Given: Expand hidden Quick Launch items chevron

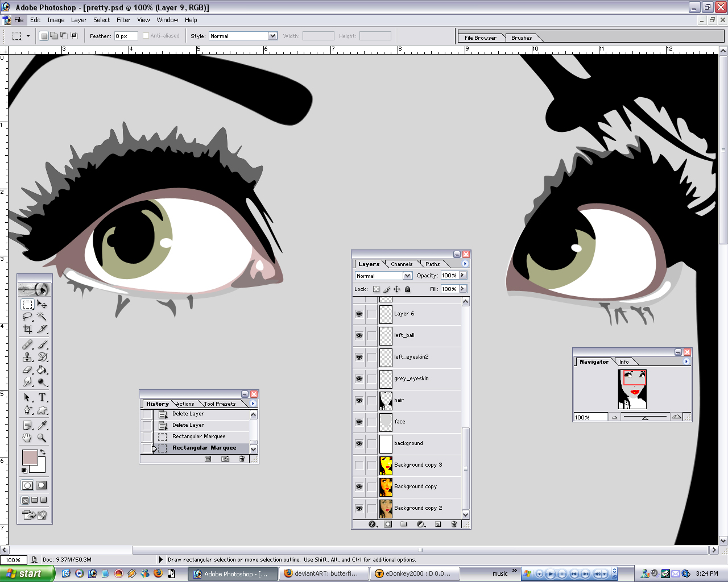Looking at the screenshot, I should coord(515,571).
